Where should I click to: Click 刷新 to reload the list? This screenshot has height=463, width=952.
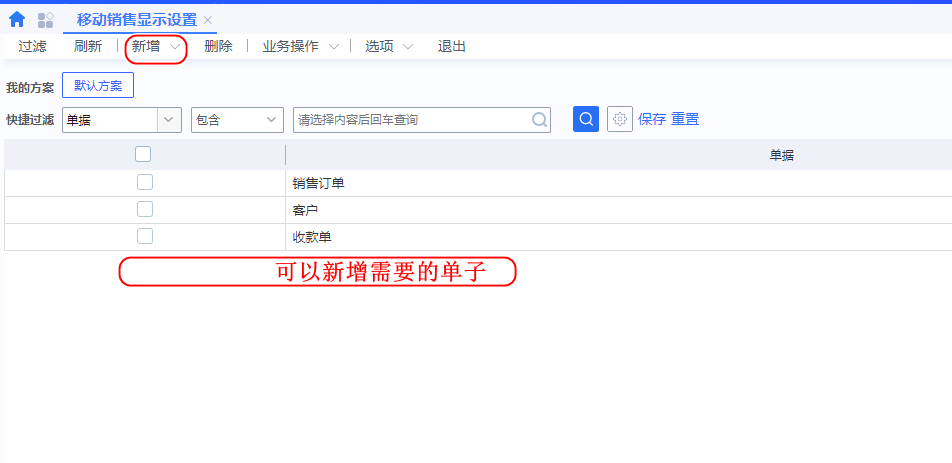pyautogui.click(x=88, y=46)
